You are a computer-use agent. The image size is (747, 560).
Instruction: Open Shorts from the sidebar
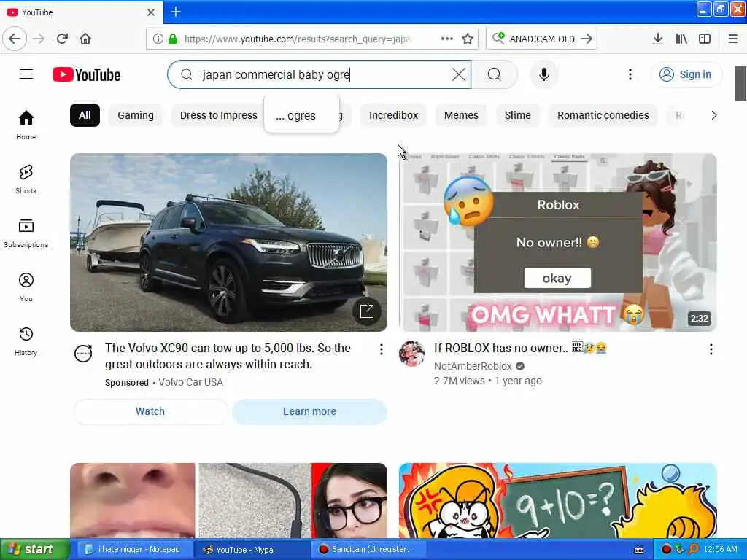click(26, 179)
